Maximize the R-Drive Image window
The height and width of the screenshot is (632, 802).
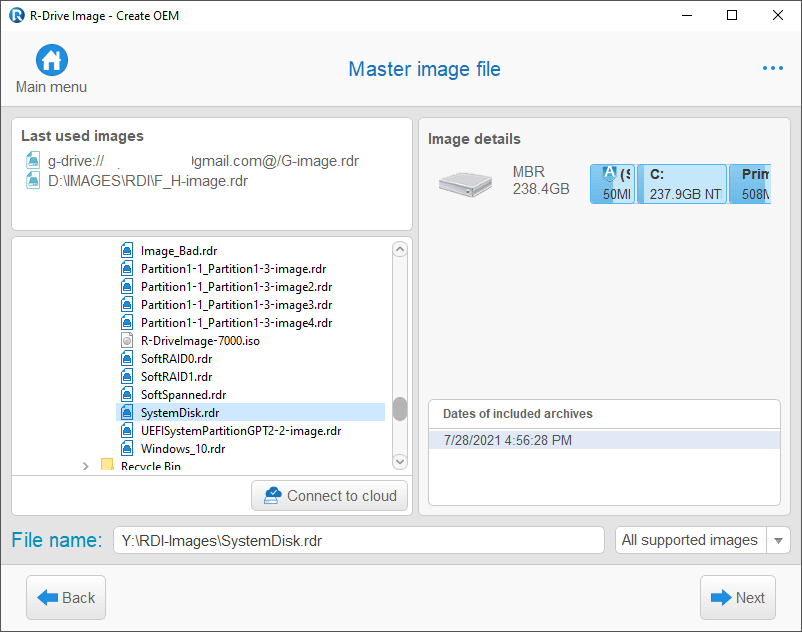pos(732,15)
